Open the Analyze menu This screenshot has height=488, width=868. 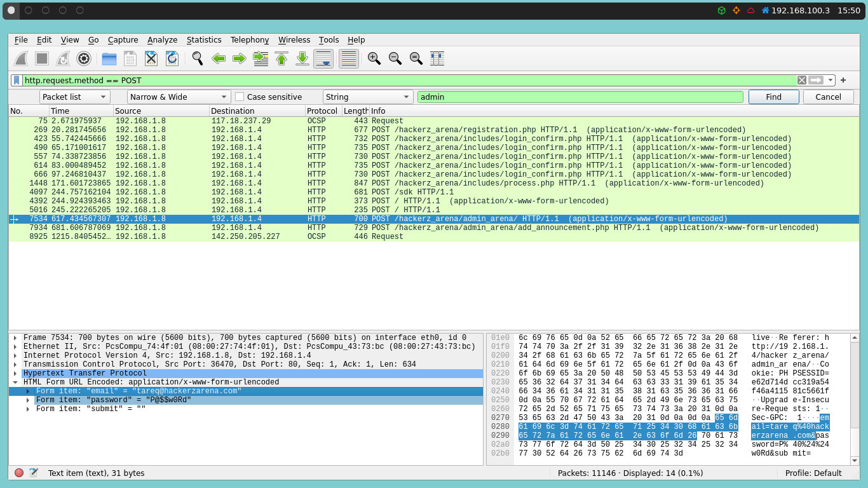162,39
